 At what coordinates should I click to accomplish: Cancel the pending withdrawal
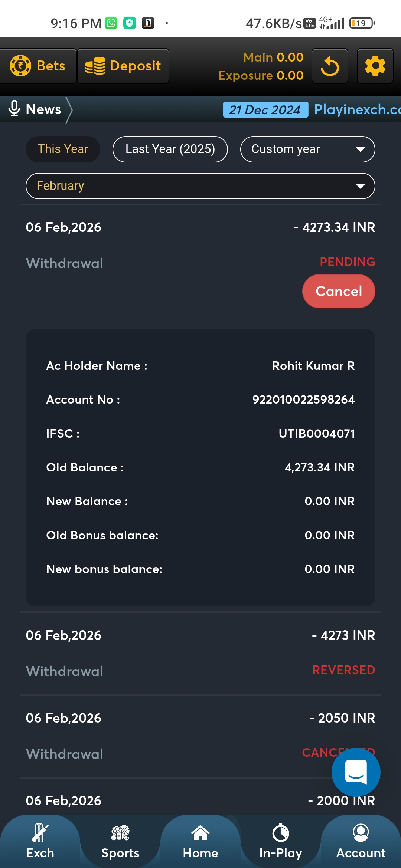click(339, 291)
